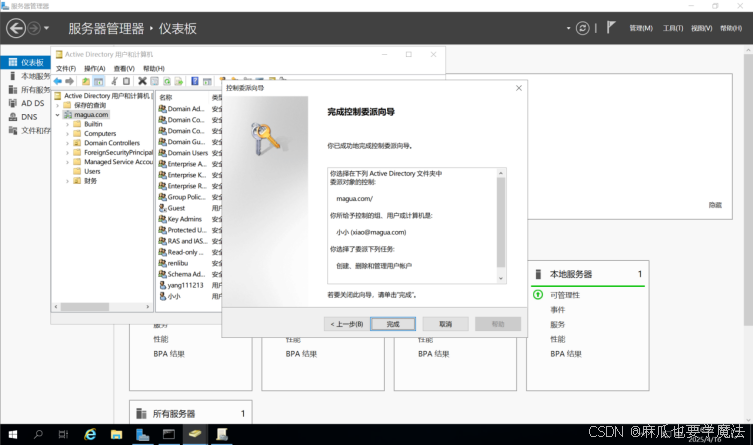
Task: Expand the Computers tree node
Action: (68, 134)
